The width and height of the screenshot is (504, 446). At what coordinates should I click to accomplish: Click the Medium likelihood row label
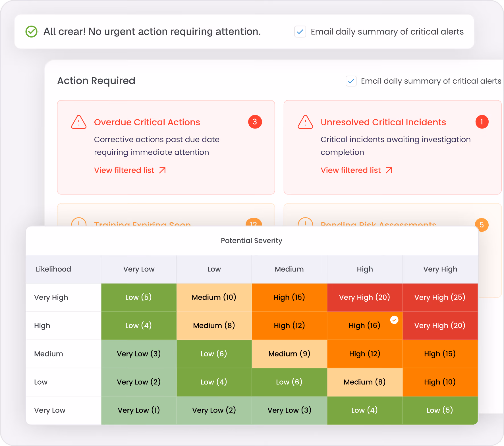[x=49, y=354]
